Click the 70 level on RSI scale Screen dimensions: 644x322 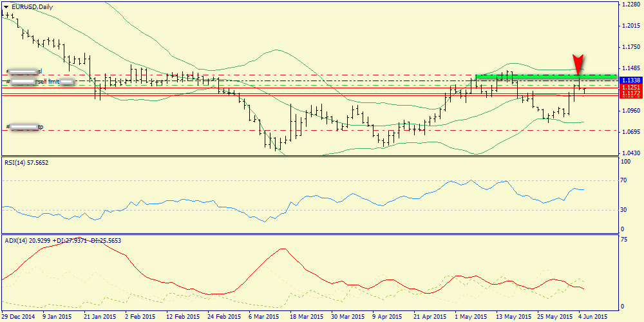(x=624, y=181)
